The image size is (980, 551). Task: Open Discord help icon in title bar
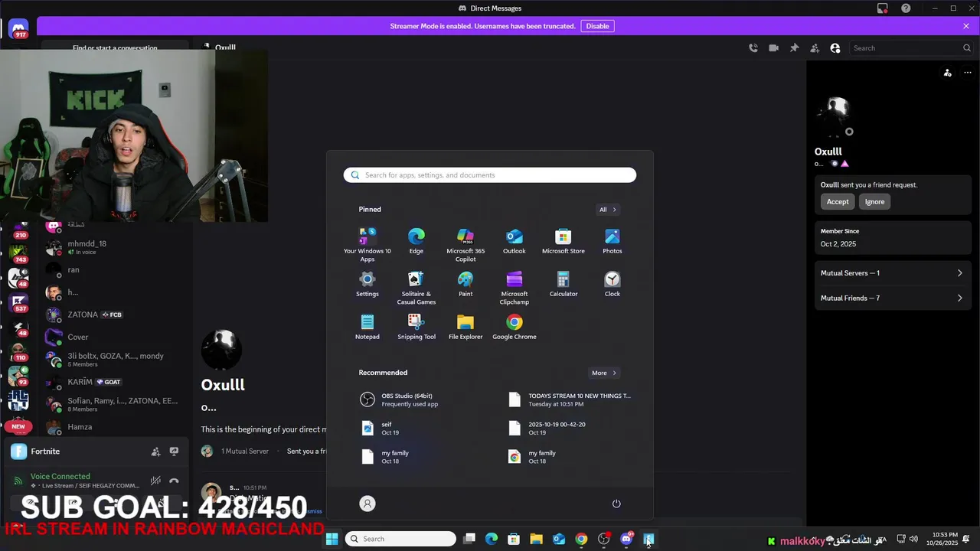tap(906, 8)
